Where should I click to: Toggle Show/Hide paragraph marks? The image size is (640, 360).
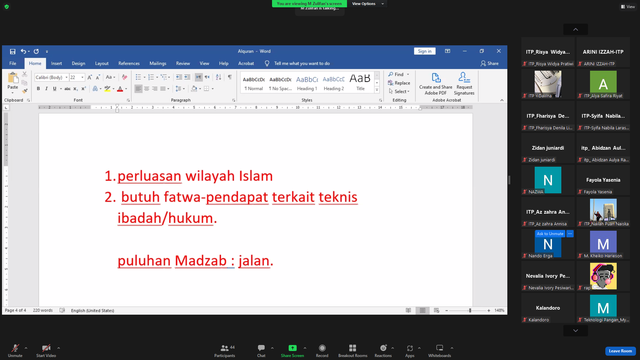[x=230, y=77]
